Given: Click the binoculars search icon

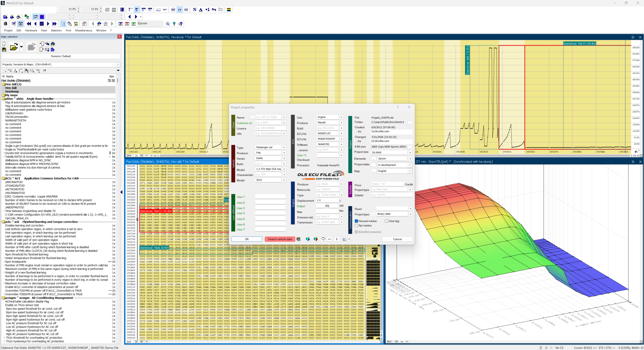Looking at the screenshot, I should [x=99, y=24].
